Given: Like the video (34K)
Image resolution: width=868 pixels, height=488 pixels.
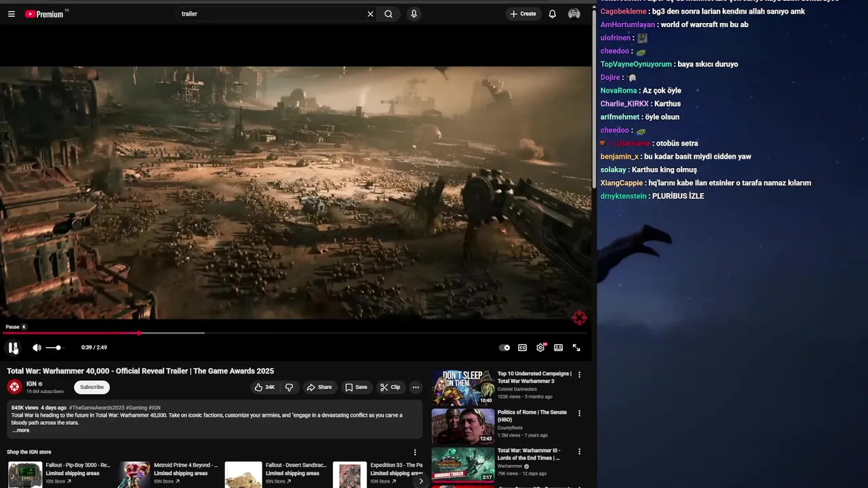Looking at the screenshot, I should [264, 387].
